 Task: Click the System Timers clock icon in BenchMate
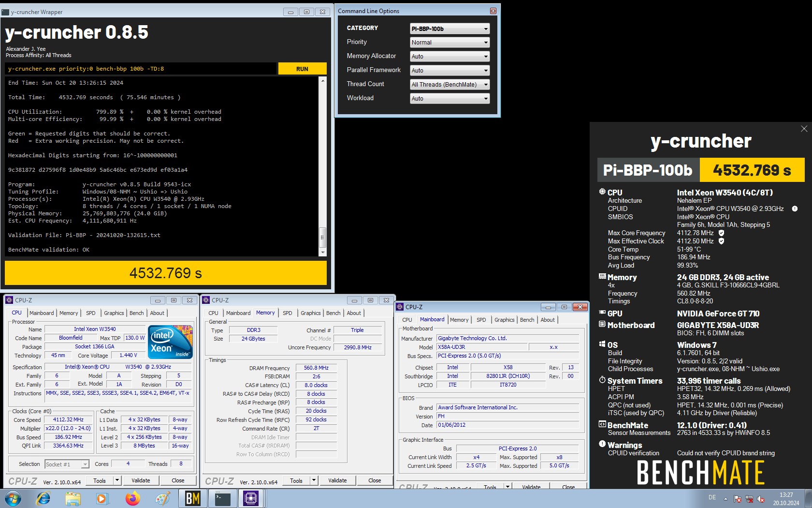(x=602, y=380)
